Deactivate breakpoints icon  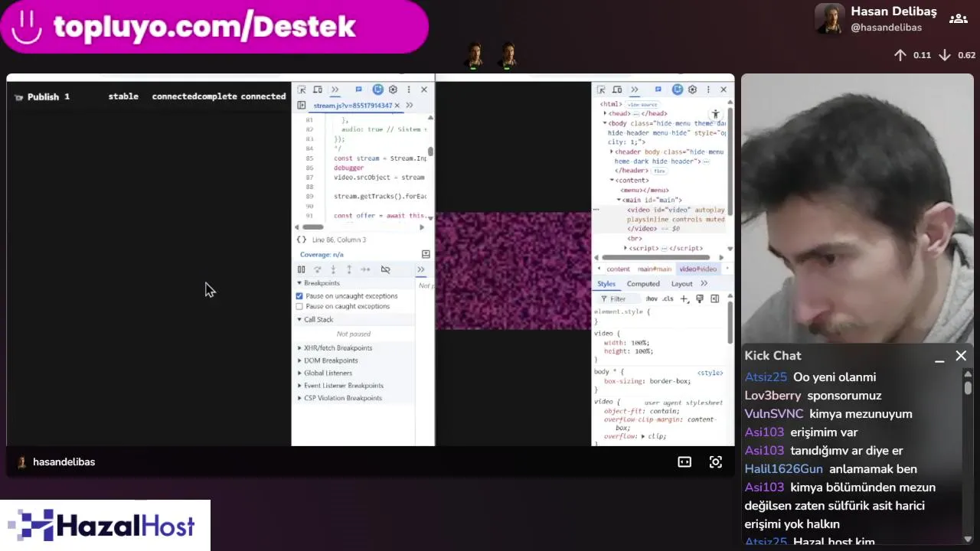pos(385,269)
